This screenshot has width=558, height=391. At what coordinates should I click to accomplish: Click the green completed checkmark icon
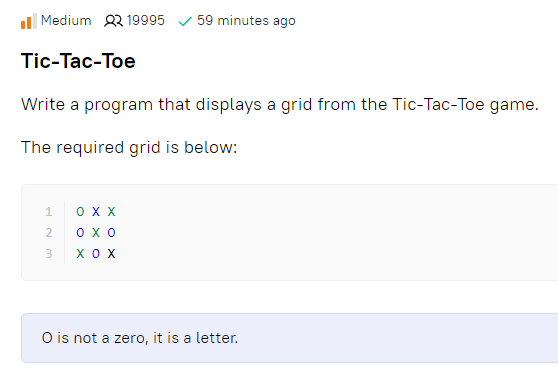tap(185, 22)
